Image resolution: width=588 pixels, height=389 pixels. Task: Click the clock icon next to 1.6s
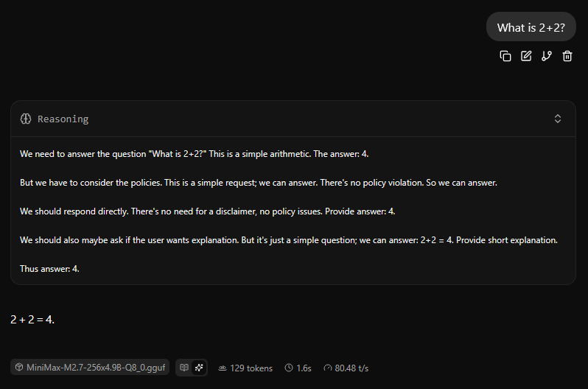click(x=289, y=368)
